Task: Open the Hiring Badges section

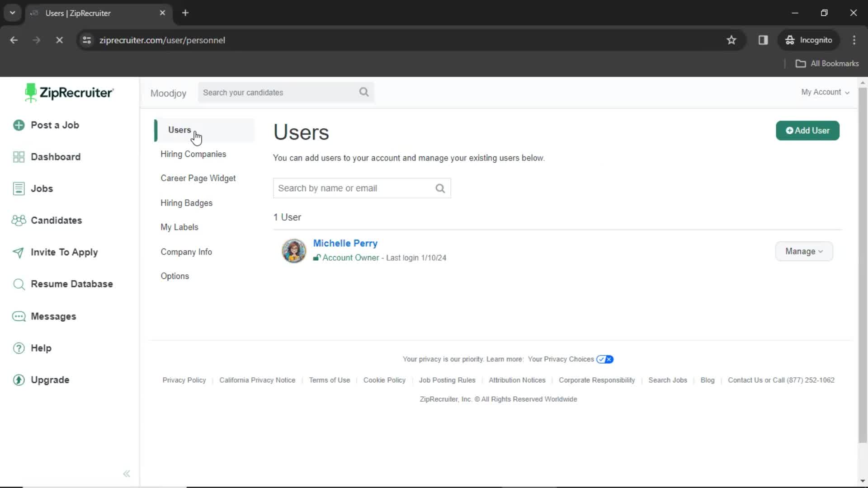Action: tap(186, 203)
